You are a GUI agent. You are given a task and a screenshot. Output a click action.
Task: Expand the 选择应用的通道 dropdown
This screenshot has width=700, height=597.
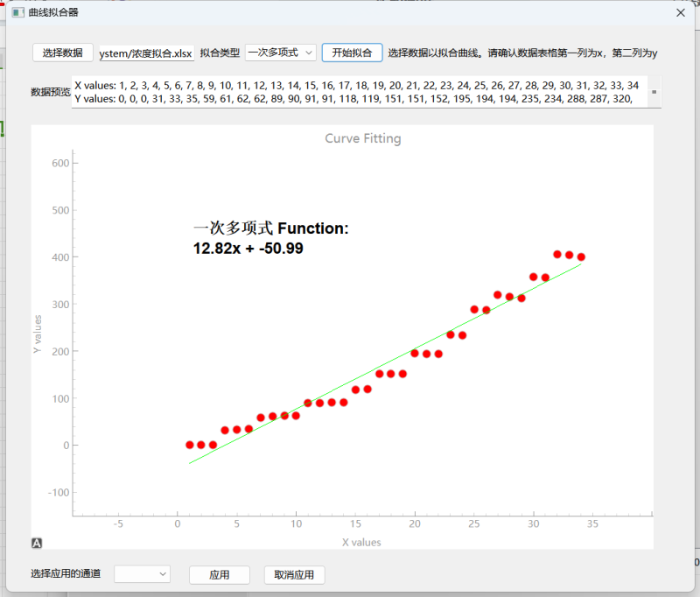click(x=142, y=573)
